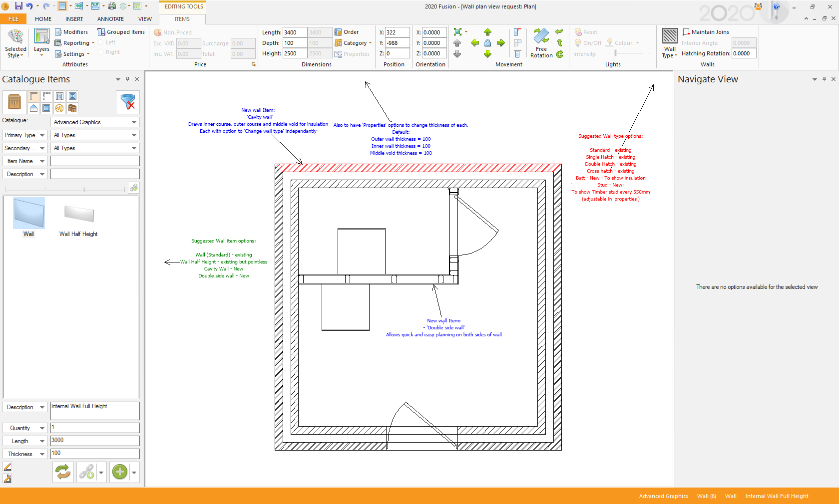Pin the Navigate View panel
This screenshot has width=839, height=504.
[x=824, y=79]
